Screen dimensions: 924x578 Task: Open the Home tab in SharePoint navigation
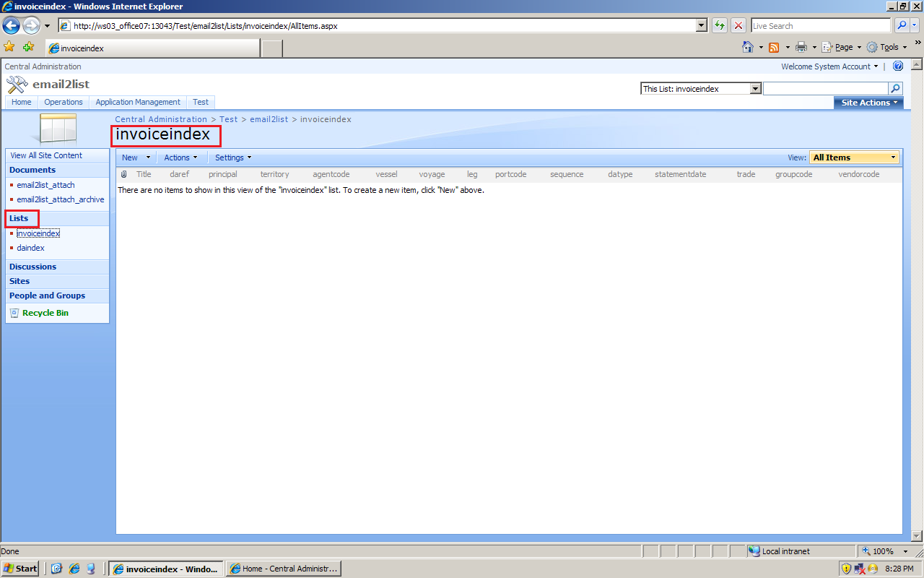[22, 103]
